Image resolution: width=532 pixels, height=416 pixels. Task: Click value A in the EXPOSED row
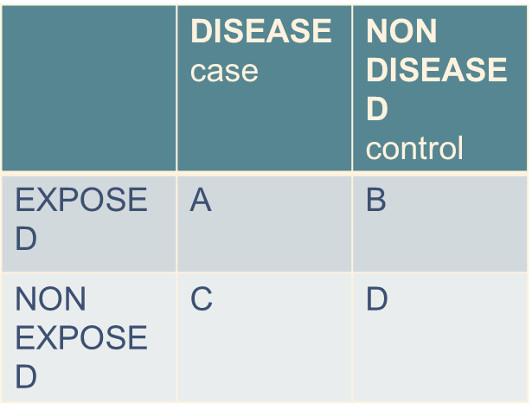pos(201,201)
